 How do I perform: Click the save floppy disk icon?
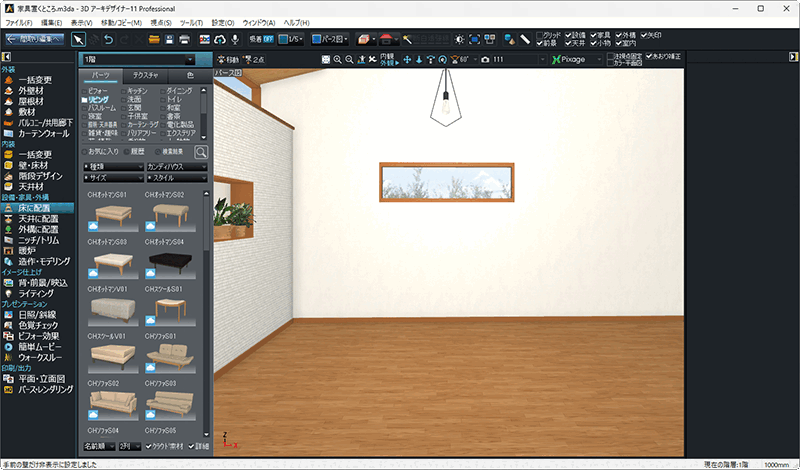(169, 38)
